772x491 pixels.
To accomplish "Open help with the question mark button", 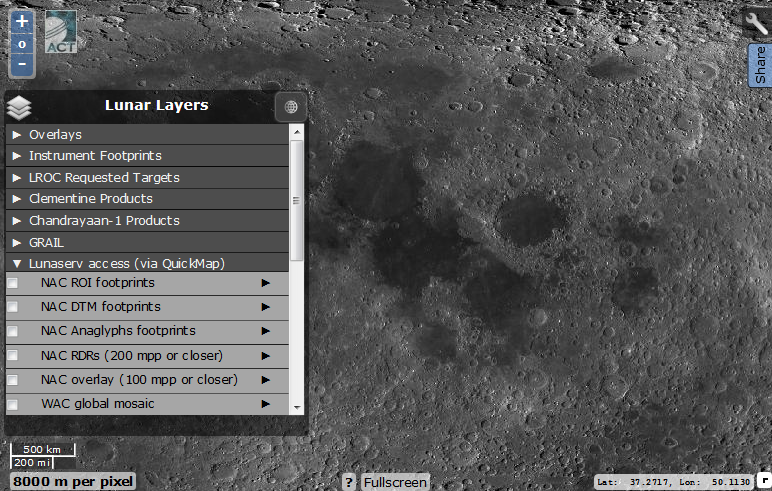I will (x=349, y=482).
